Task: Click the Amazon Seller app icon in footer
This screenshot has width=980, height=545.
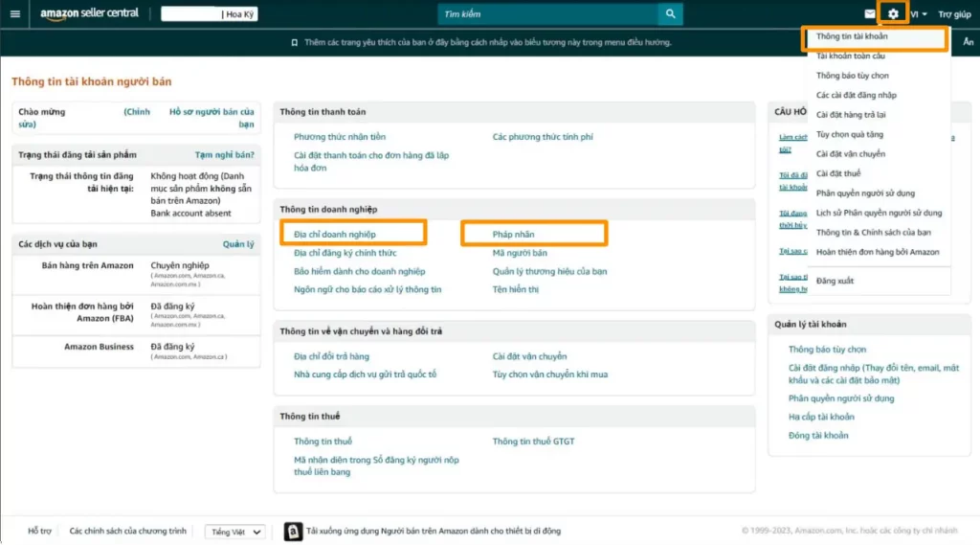Action: tap(293, 532)
